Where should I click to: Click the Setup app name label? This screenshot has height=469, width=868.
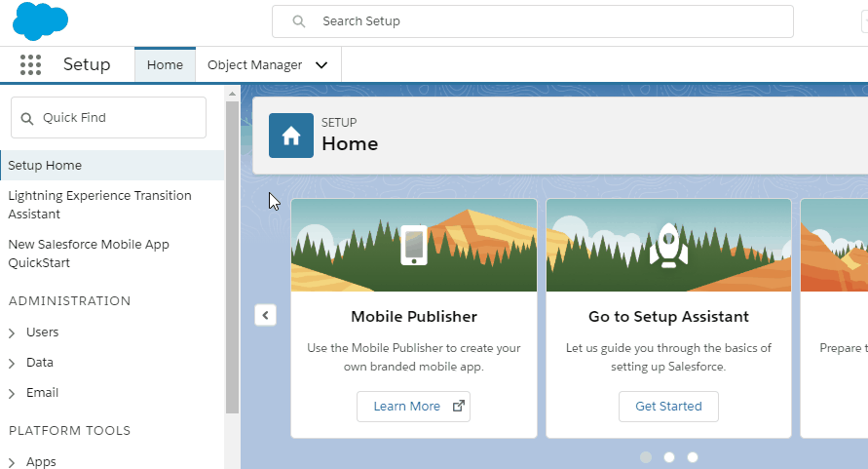coord(87,64)
